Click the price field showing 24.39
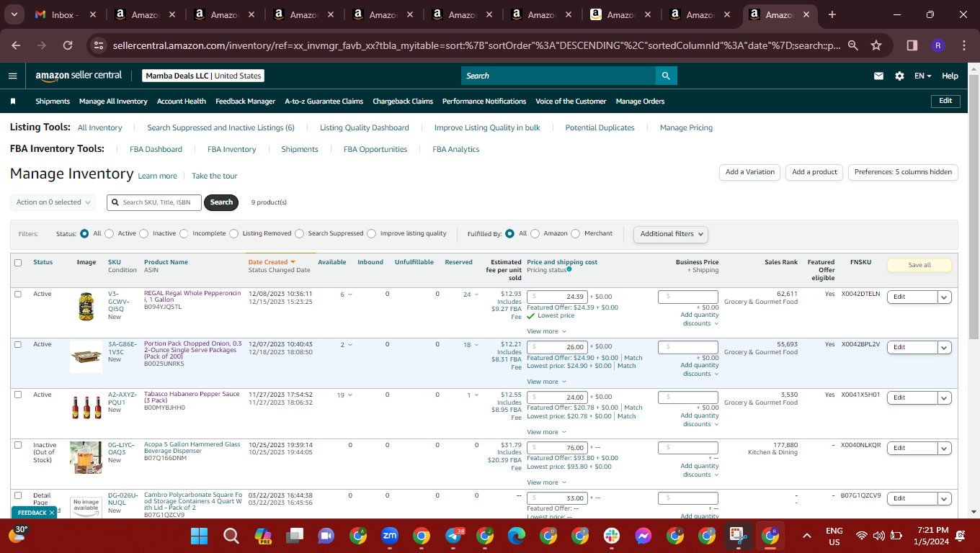980x553 pixels. (x=558, y=297)
